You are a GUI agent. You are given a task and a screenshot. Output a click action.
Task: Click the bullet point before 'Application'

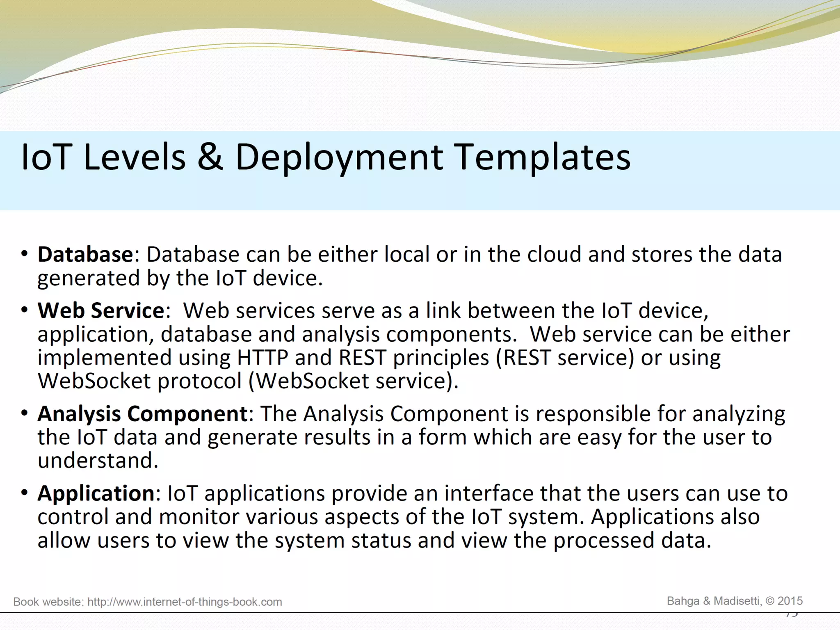point(25,493)
